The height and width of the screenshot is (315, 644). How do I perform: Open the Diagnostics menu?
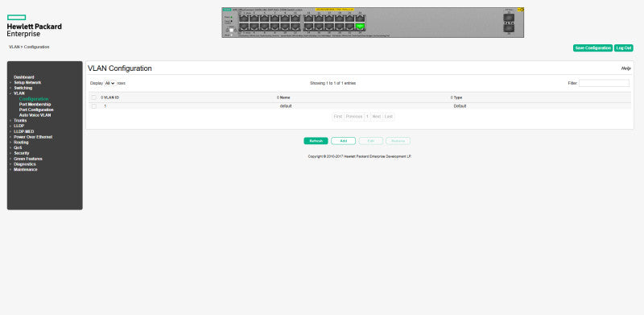point(25,164)
